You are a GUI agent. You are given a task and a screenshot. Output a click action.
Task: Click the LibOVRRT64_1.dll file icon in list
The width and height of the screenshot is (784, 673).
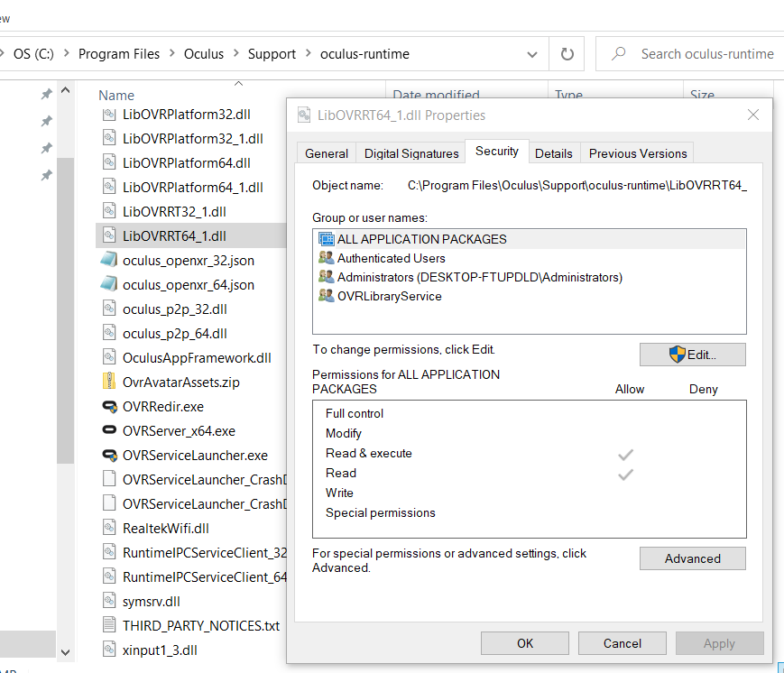(x=109, y=235)
